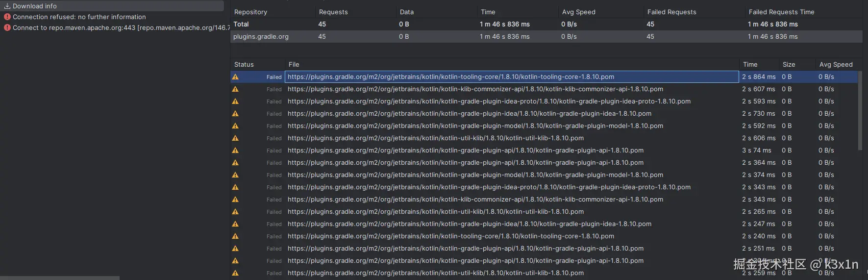Click the '2 s 343 ms' time of idea-proto row
Viewport: 868px width, 280px height.
pos(759,187)
